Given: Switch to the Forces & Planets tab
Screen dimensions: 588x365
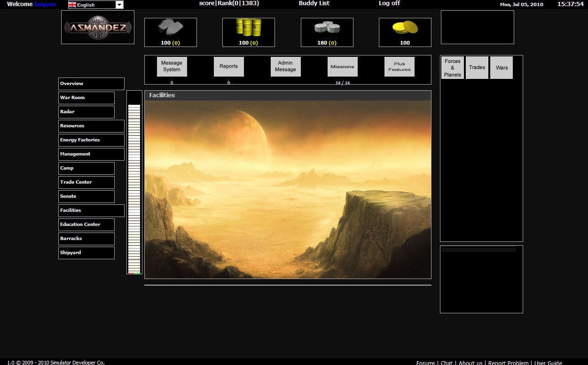Looking at the screenshot, I should (x=452, y=68).
